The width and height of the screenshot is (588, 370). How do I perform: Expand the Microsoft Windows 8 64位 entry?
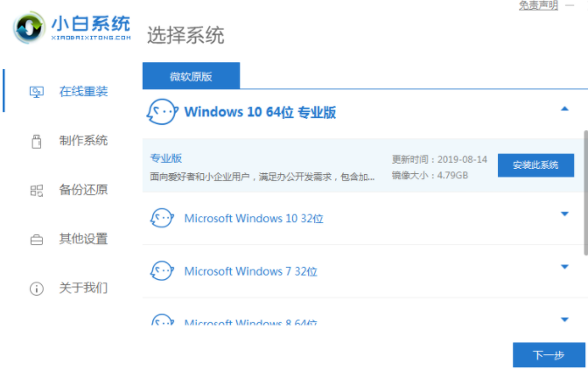pyautogui.click(x=564, y=320)
